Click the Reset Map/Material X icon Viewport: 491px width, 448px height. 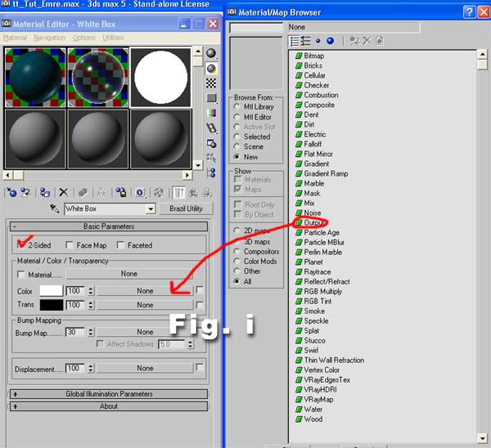[x=63, y=192]
